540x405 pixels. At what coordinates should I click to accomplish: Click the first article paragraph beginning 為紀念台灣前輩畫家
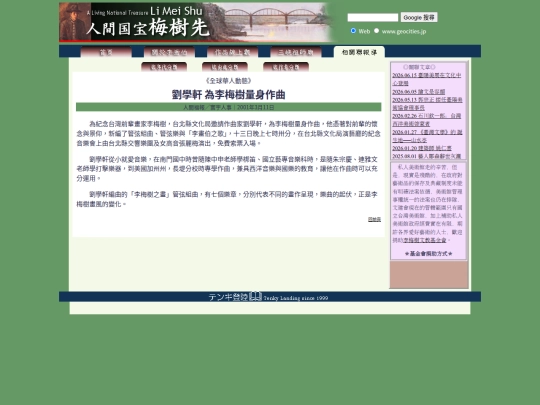(x=229, y=133)
